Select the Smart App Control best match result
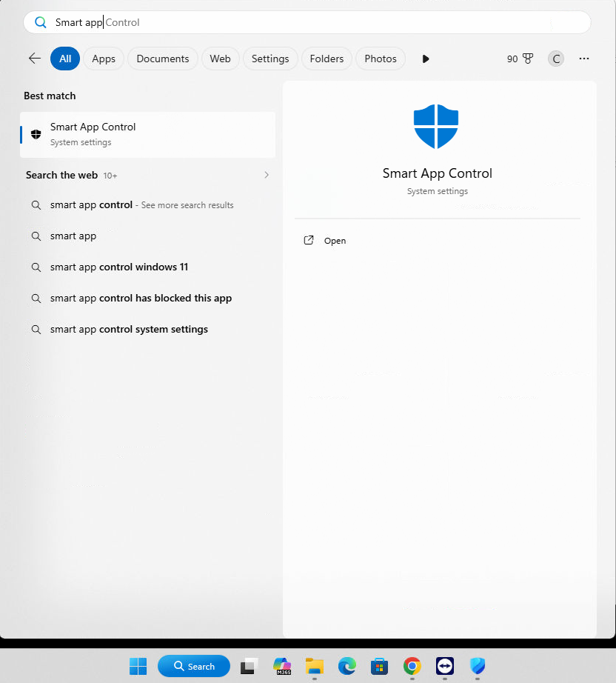Screen dimensions: 616x683 pos(147,134)
